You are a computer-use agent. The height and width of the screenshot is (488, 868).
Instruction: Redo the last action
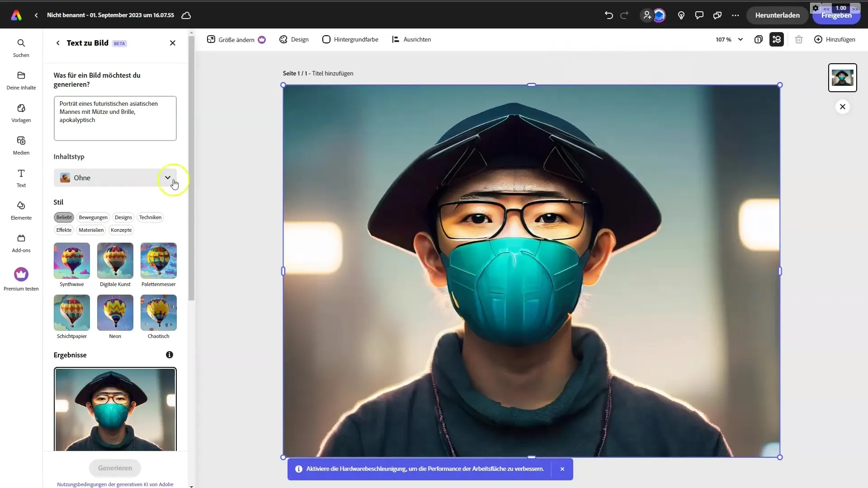pos(624,15)
